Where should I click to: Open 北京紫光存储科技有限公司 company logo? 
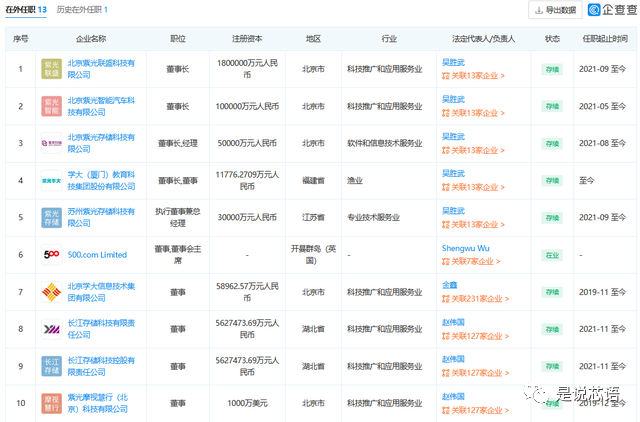(x=51, y=143)
